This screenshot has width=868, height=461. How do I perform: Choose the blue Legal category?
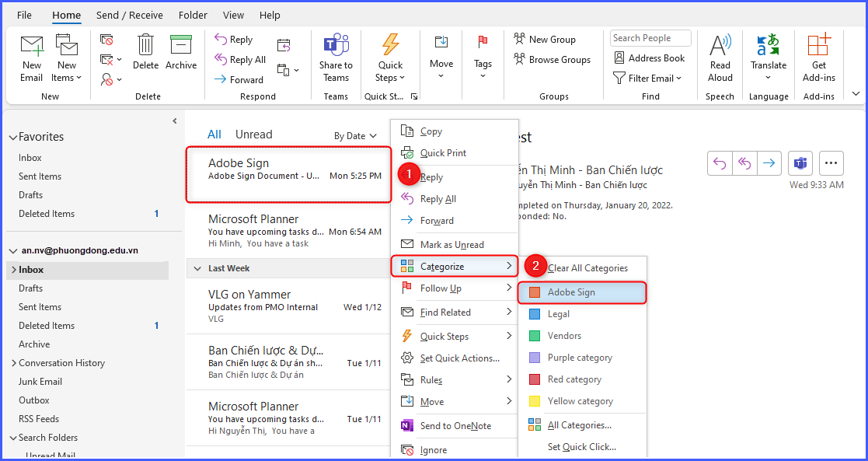582,314
